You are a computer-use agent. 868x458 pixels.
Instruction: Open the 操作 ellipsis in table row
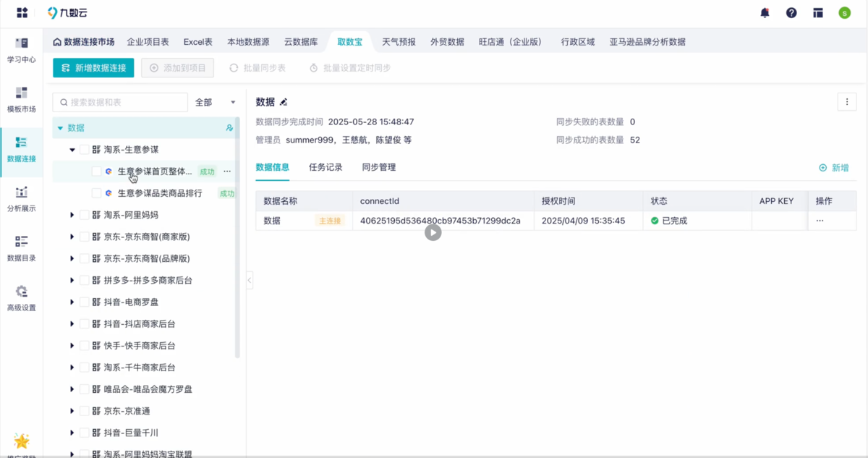(x=820, y=221)
